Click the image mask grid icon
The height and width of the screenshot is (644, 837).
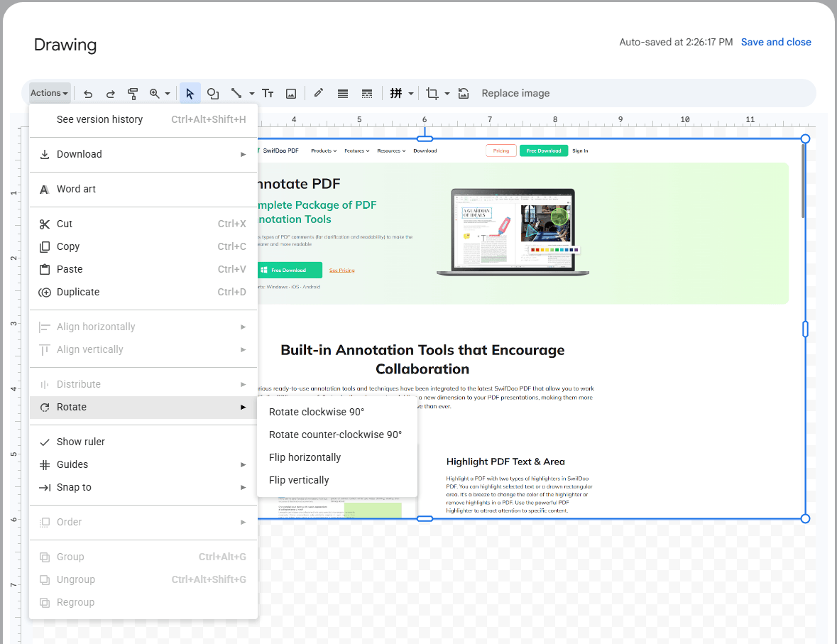tap(395, 94)
